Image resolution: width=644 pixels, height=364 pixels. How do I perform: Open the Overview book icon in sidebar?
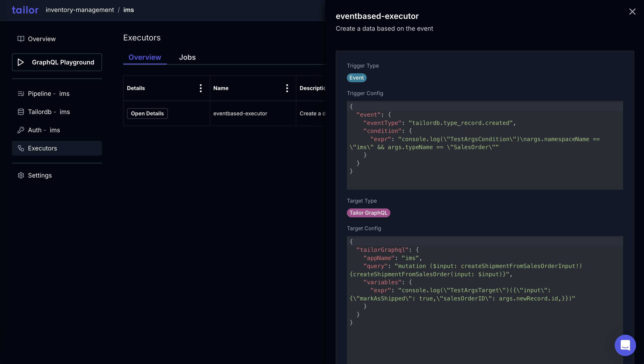point(21,39)
